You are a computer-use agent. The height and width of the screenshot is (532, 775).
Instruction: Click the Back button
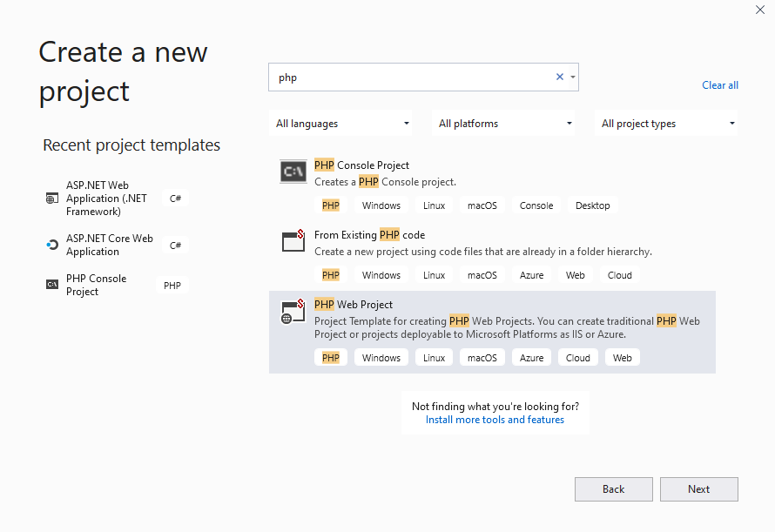click(x=613, y=489)
